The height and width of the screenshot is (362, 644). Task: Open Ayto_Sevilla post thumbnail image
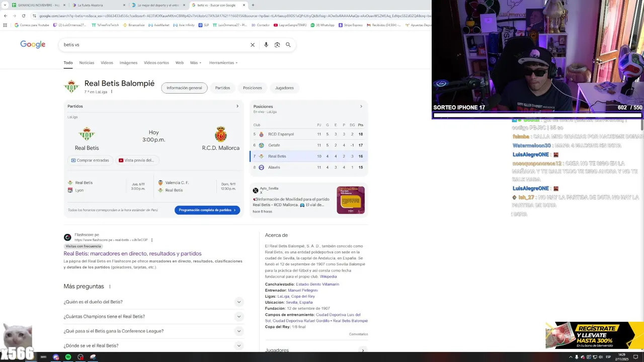pos(351,200)
